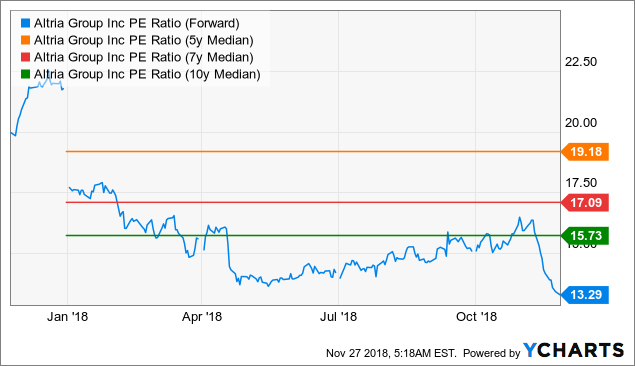The image size is (635, 366).
Task: Click the Oct '18 axis label
Action: pos(476,317)
